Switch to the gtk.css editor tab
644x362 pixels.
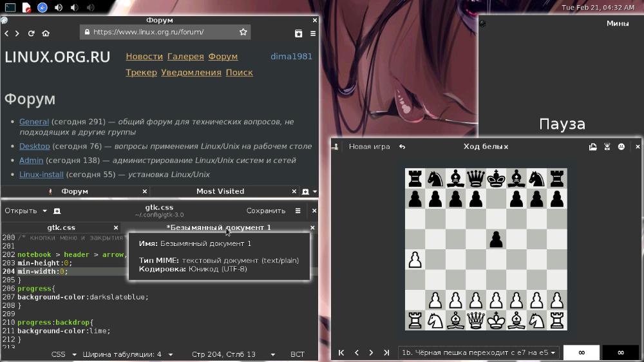[x=61, y=227]
